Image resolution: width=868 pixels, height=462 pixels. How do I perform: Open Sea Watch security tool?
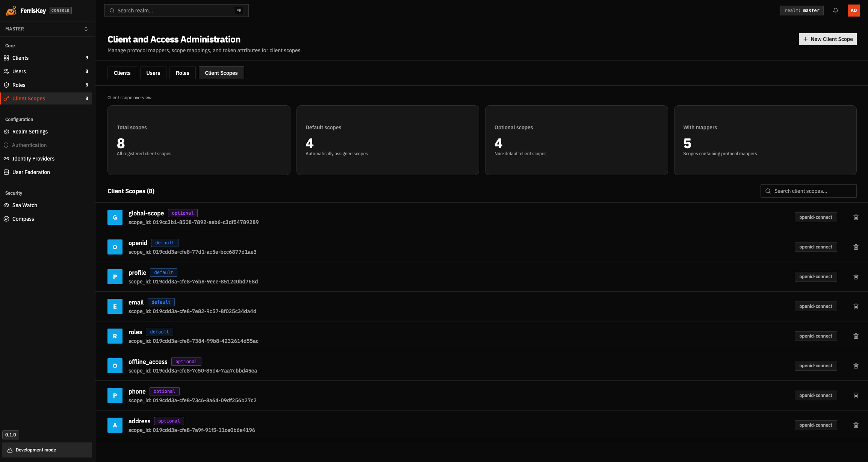pyautogui.click(x=24, y=205)
